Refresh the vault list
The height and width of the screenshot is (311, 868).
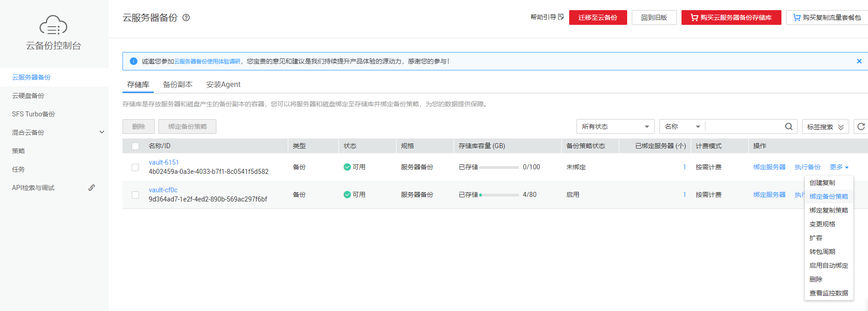(x=861, y=127)
